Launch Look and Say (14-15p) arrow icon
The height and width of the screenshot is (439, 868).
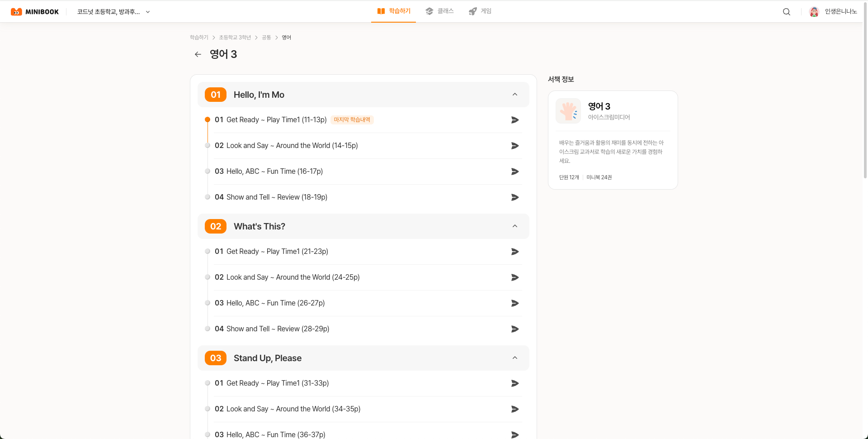coord(514,146)
